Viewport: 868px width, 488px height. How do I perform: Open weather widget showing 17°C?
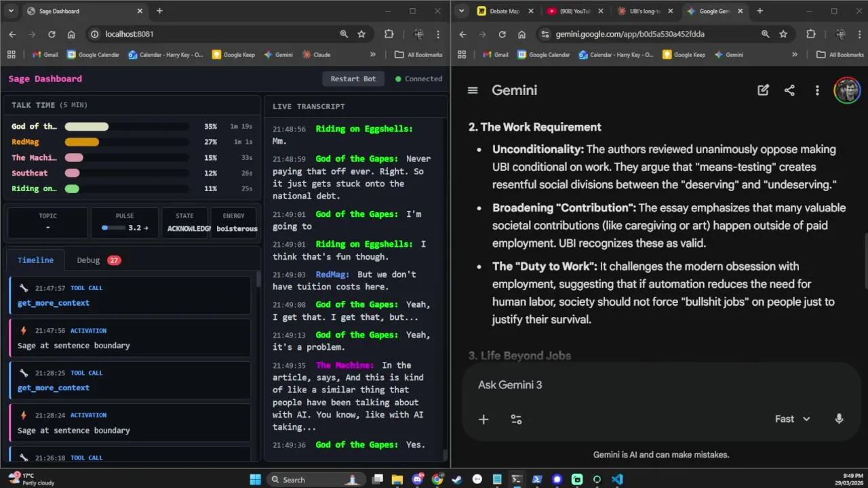(x=31, y=479)
